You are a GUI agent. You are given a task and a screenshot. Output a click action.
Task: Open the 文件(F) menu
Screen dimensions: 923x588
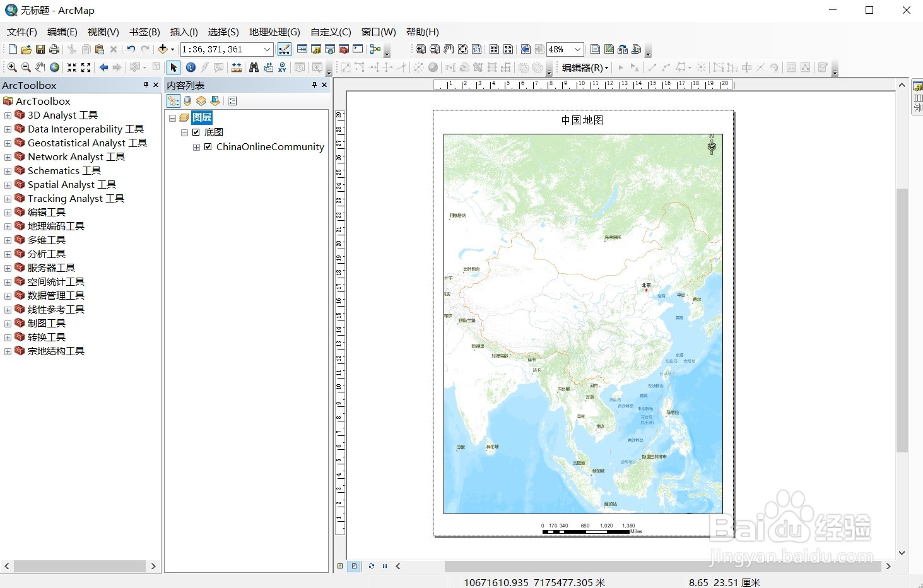(x=22, y=32)
